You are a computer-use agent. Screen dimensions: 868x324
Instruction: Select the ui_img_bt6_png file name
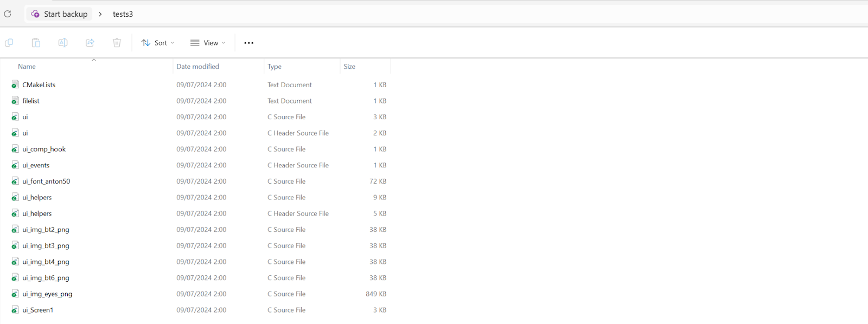pyautogui.click(x=46, y=278)
